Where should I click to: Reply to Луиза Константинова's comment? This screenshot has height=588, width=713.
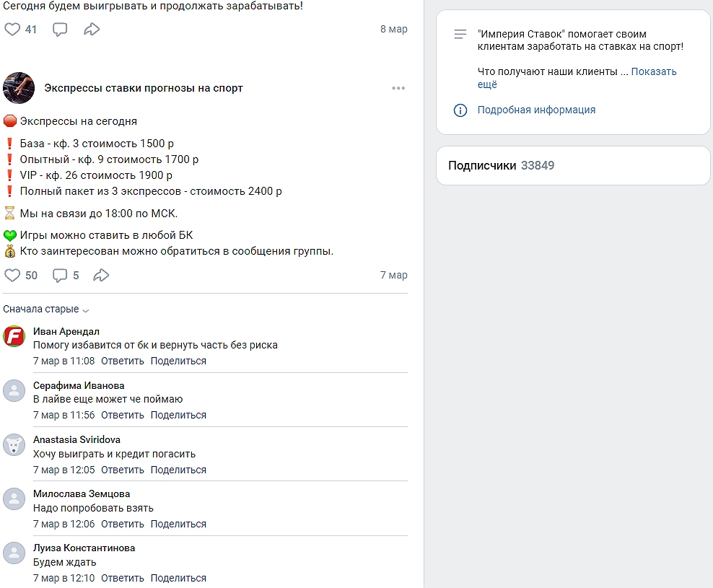[123, 578]
